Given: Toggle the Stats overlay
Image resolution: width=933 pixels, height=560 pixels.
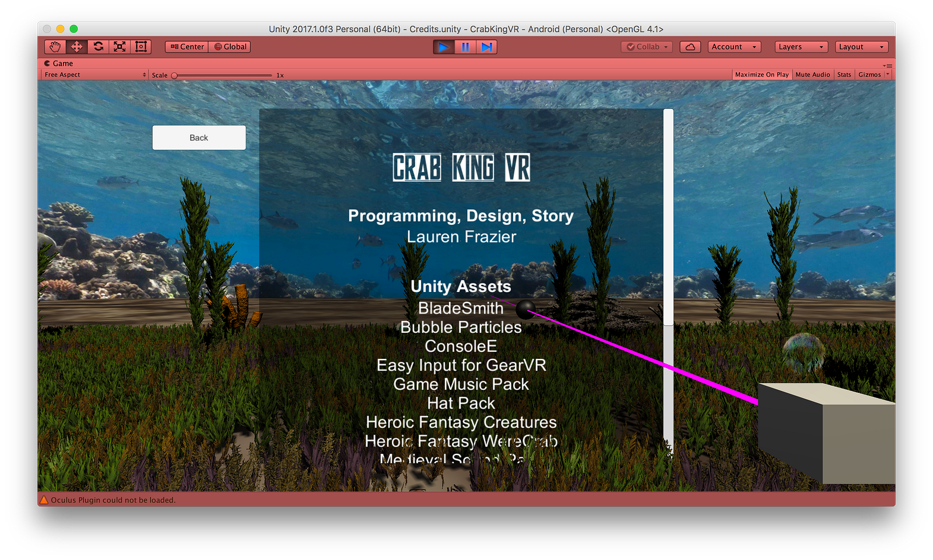Looking at the screenshot, I should [x=844, y=75].
